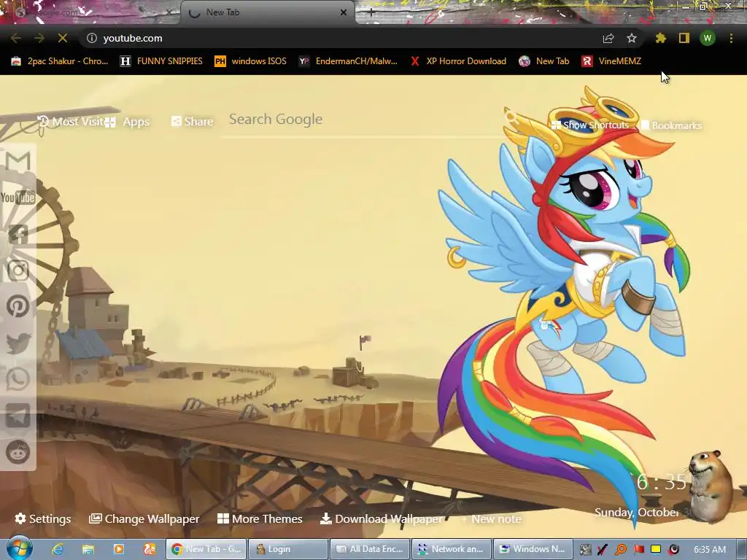Image resolution: width=747 pixels, height=560 pixels.
Task: Click the 6:35 clock widget
Action: pyautogui.click(x=661, y=482)
